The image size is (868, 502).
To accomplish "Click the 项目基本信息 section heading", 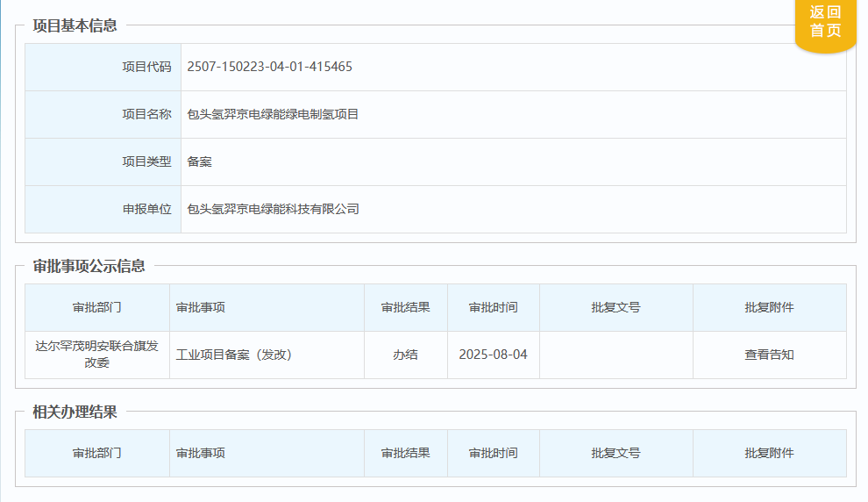I will click(75, 25).
